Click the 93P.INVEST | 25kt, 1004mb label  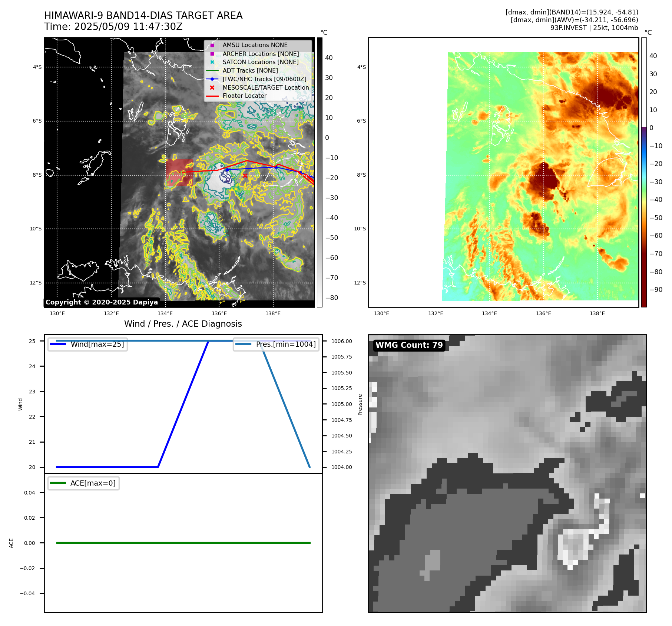tap(594, 28)
